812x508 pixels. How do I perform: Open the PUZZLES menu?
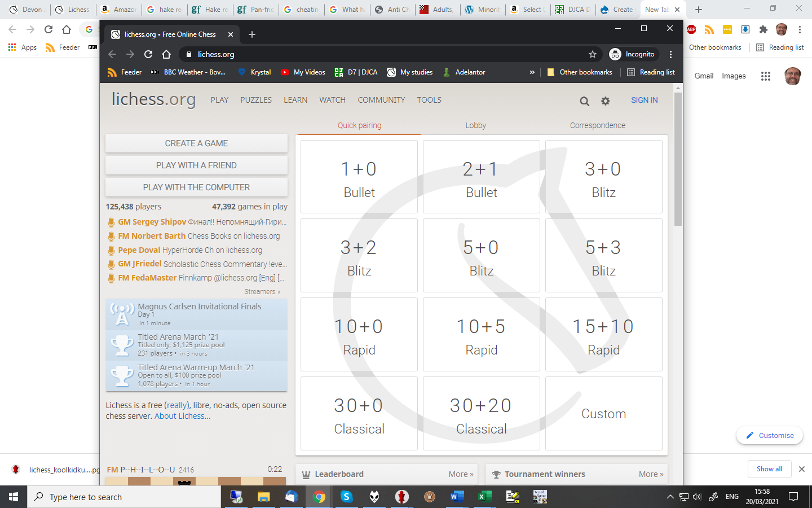pyautogui.click(x=255, y=100)
